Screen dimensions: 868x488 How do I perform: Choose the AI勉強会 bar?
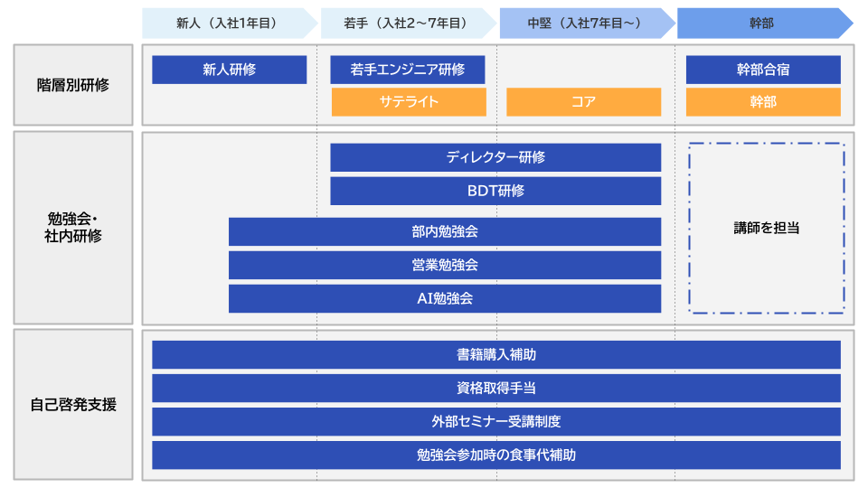(445, 298)
